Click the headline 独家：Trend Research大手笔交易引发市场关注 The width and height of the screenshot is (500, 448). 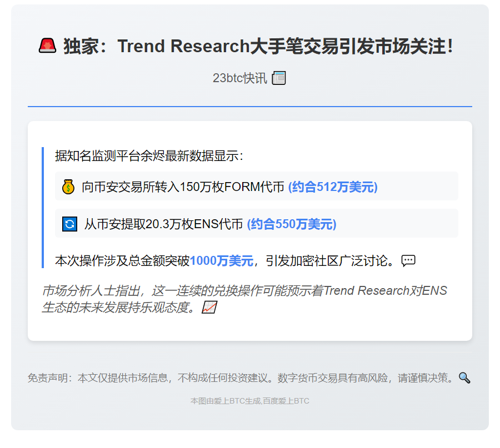(x=258, y=46)
